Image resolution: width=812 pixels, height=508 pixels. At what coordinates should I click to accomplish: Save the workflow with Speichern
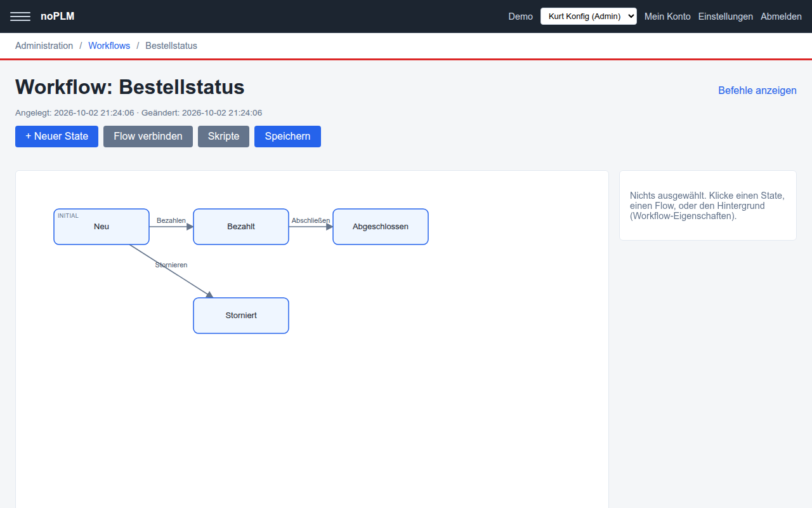point(287,137)
